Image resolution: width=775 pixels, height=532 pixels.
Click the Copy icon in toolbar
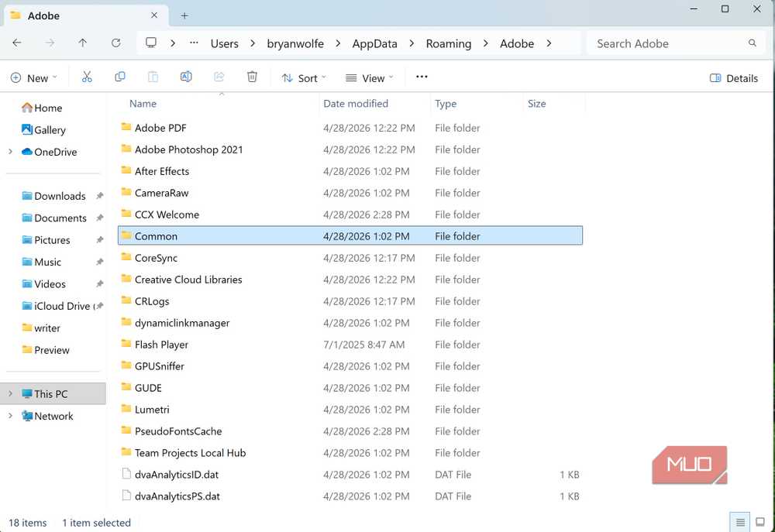119,77
